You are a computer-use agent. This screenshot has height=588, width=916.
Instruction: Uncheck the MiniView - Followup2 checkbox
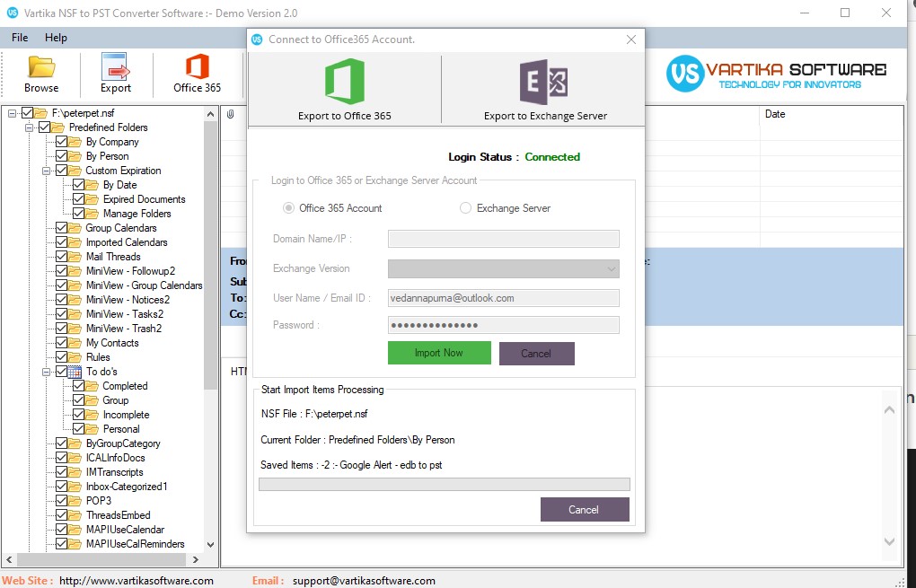click(61, 271)
